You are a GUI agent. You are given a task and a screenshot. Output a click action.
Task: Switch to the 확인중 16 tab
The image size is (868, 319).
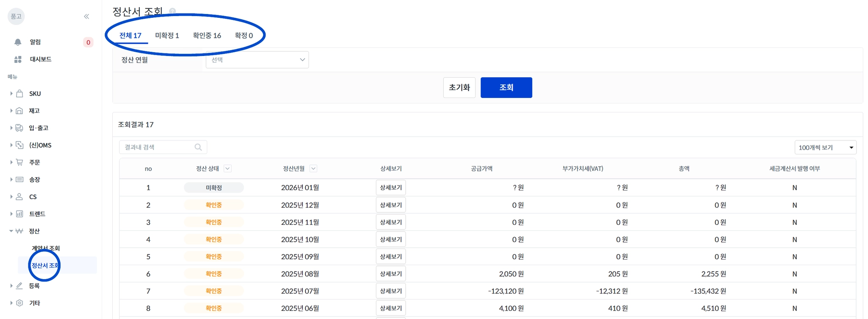[x=207, y=36]
